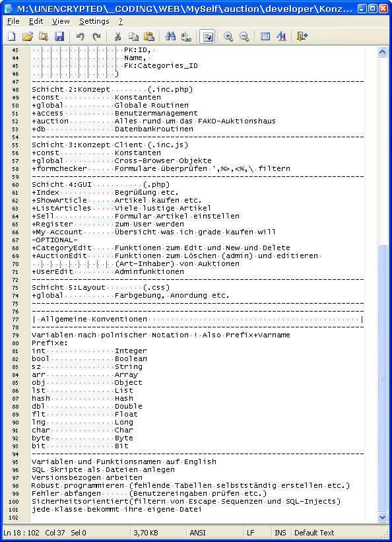Click ANSI encoding in status bar

197,533
